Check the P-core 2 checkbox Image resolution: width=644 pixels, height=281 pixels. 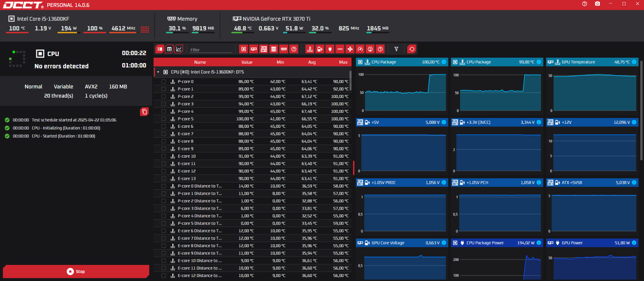164,97
